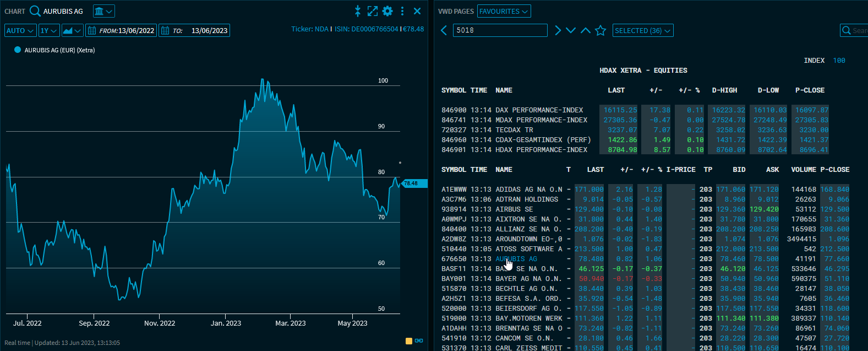
Task: Click the yellow color group square
Action: click(409, 341)
